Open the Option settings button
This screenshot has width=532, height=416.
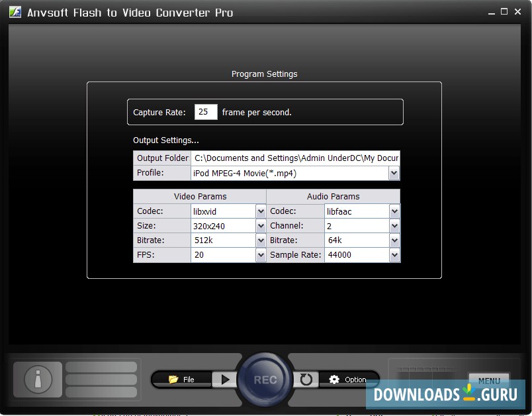click(348, 380)
